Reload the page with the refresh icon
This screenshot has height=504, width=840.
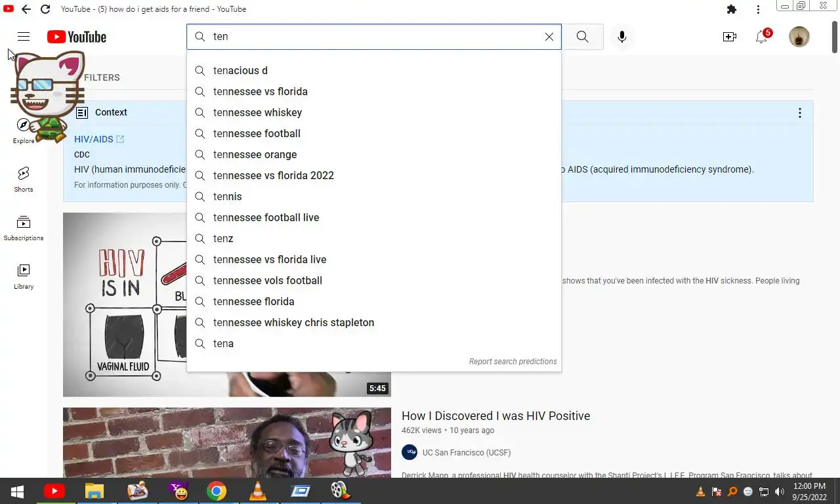click(x=45, y=9)
